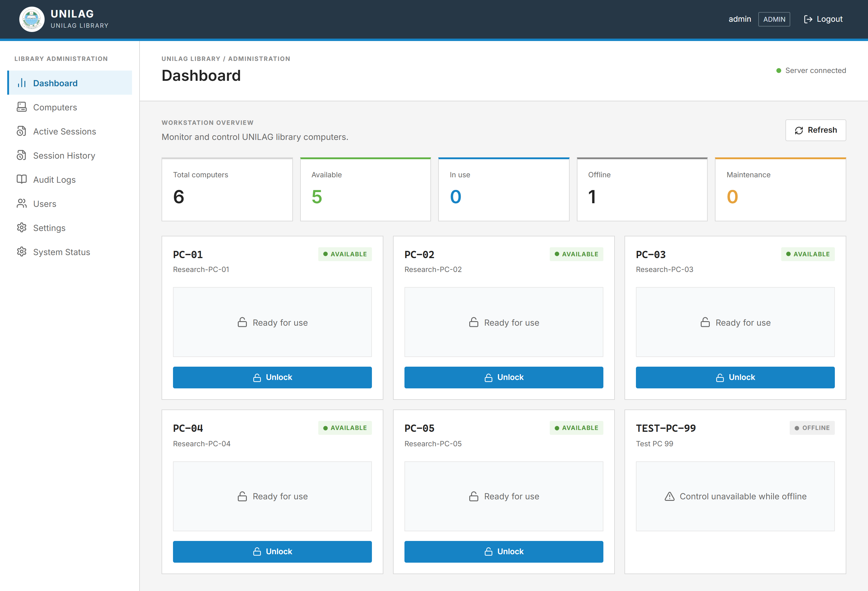The image size is (868, 591).
Task: Click the Refresh circular arrows icon
Action: point(799,130)
